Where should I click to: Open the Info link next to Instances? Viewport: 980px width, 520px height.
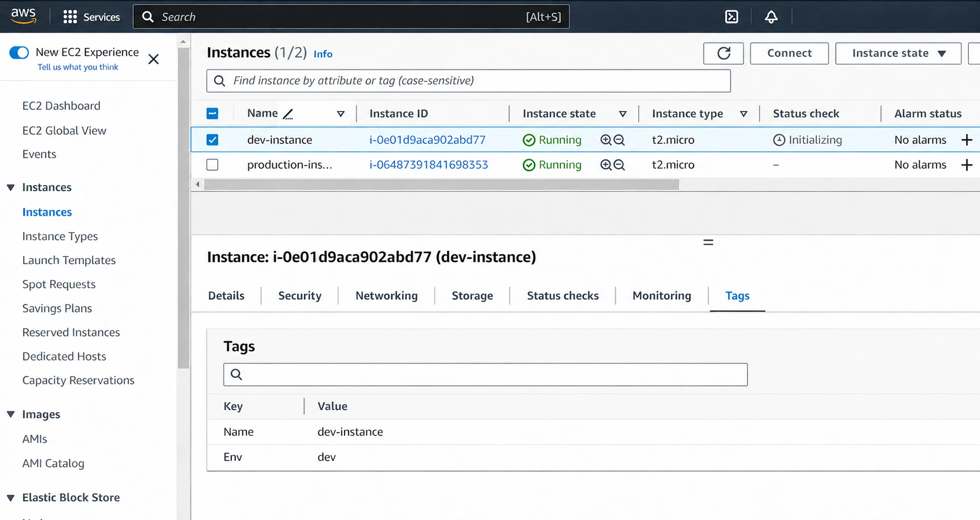tap(323, 54)
